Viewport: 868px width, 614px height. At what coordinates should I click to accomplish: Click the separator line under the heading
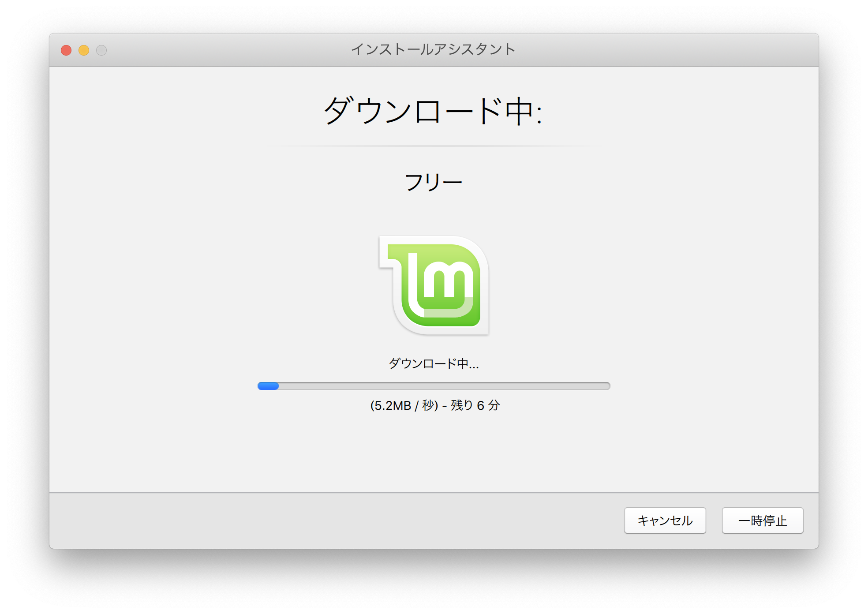click(434, 146)
